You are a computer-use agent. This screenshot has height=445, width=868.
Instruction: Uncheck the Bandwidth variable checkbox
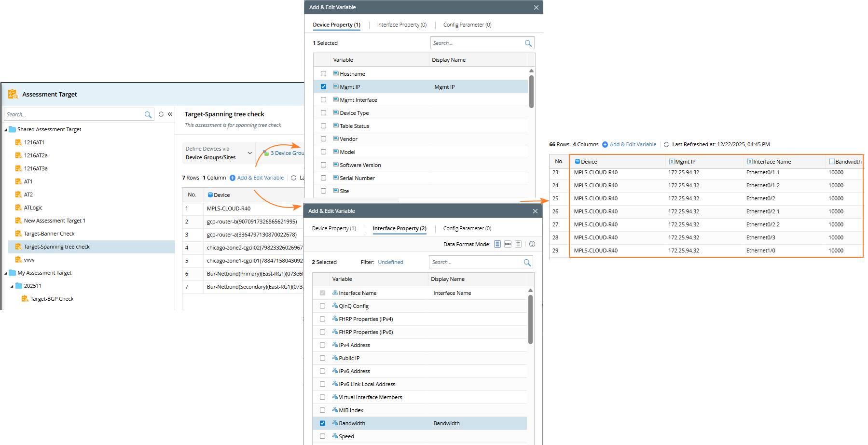(322, 423)
